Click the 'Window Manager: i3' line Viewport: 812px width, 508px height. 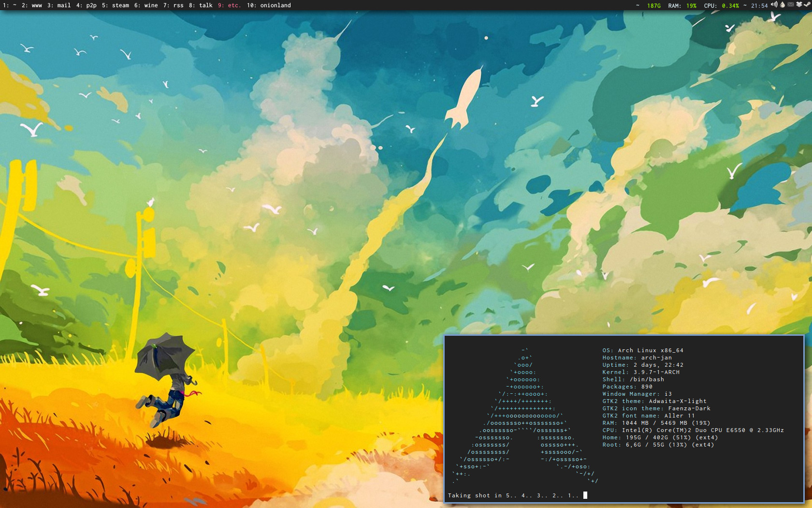pyautogui.click(x=637, y=394)
